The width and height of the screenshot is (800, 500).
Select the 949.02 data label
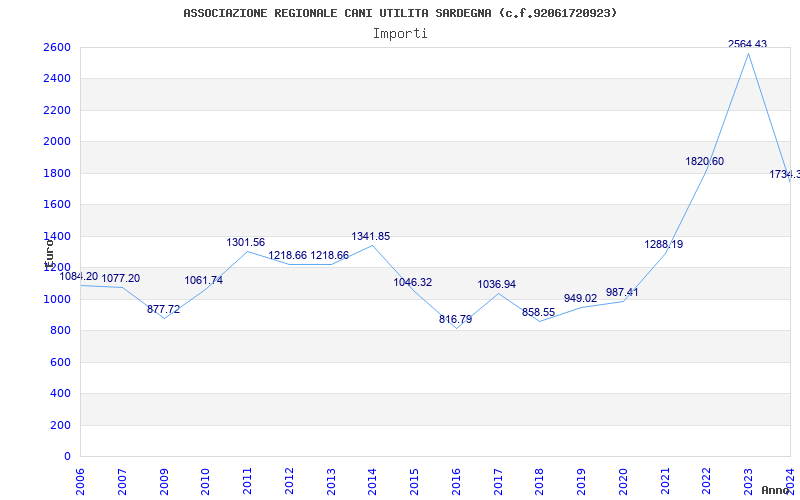pyautogui.click(x=580, y=298)
